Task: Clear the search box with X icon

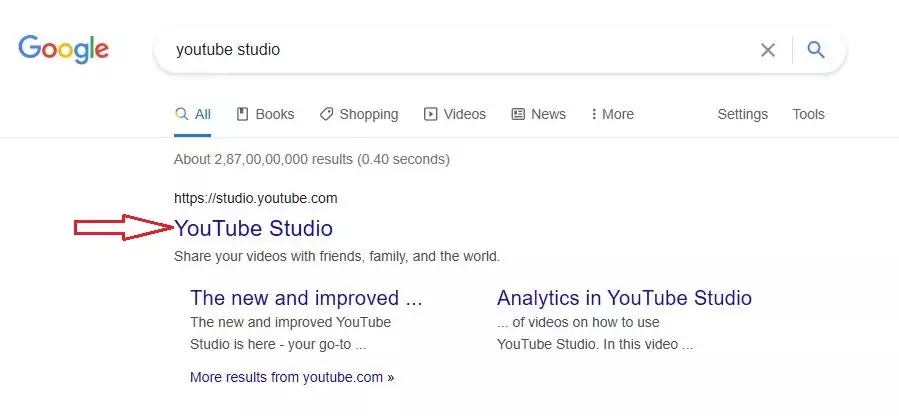Action: [768, 50]
